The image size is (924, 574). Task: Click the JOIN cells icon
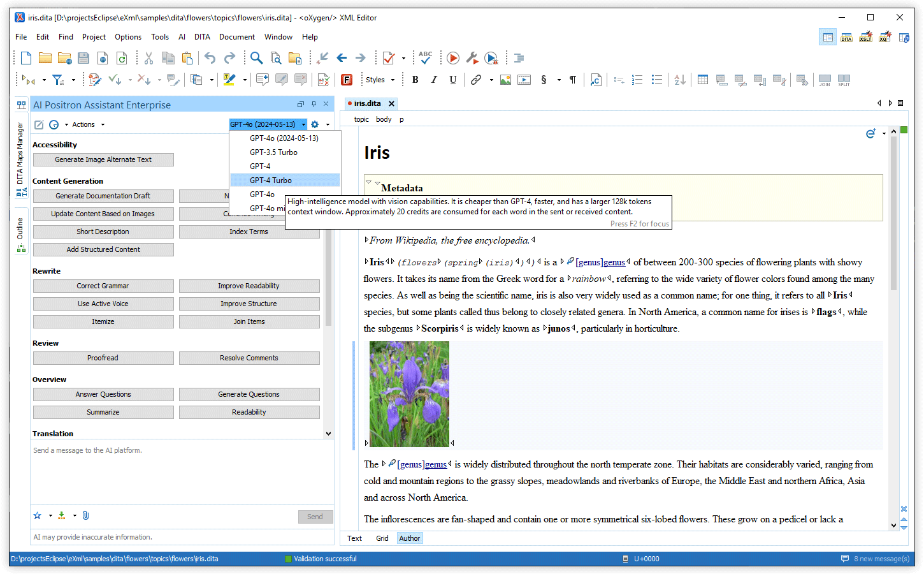click(x=825, y=80)
